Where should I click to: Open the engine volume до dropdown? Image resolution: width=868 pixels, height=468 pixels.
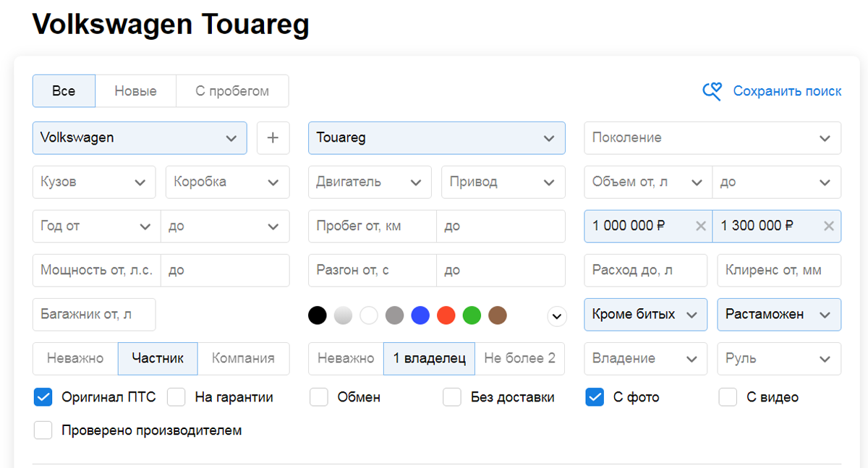tap(777, 182)
